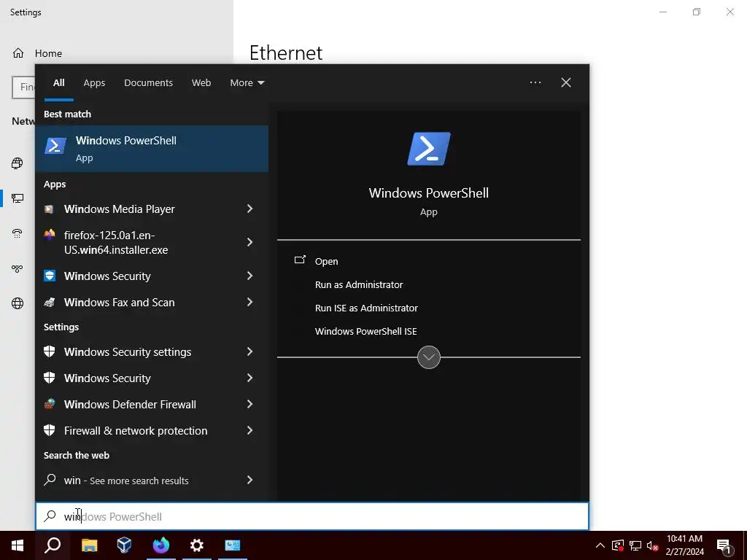This screenshot has width=747, height=560.
Task: Select the Dial-up icon in Settings sidebar
Action: click(x=18, y=233)
